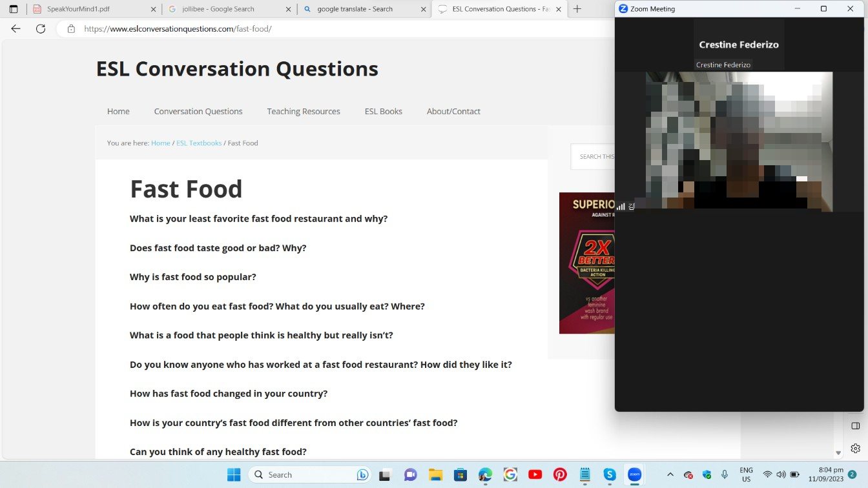Open the Conversation Questions nav menu
Screen dimensions: 868x488
tap(198, 111)
